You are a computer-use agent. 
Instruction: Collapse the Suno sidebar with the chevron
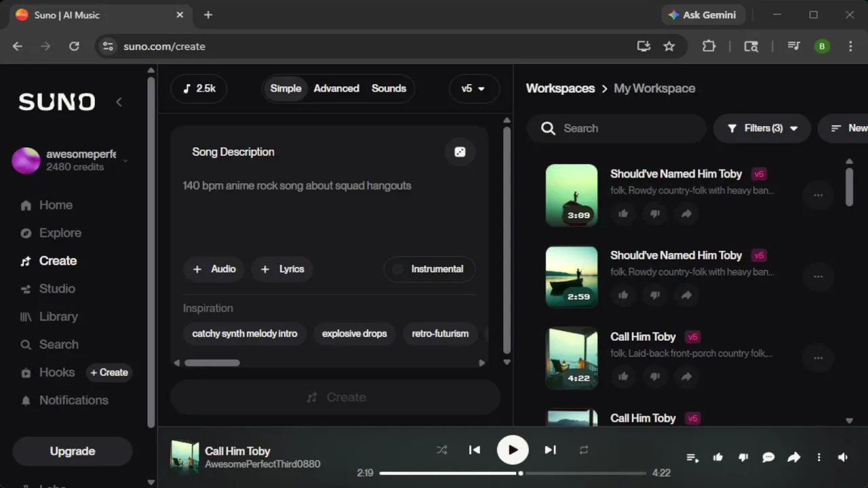point(119,102)
